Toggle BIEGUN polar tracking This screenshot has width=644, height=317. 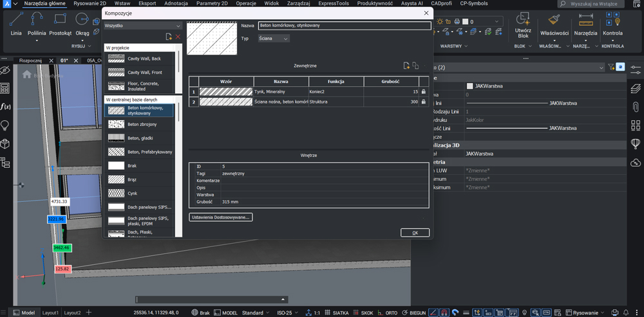pos(413,313)
